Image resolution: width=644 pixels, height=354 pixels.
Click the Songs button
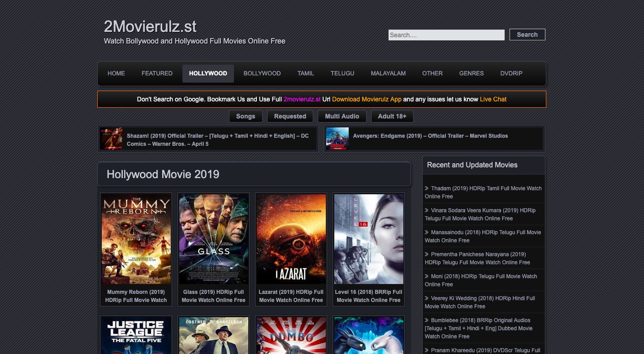coord(246,116)
